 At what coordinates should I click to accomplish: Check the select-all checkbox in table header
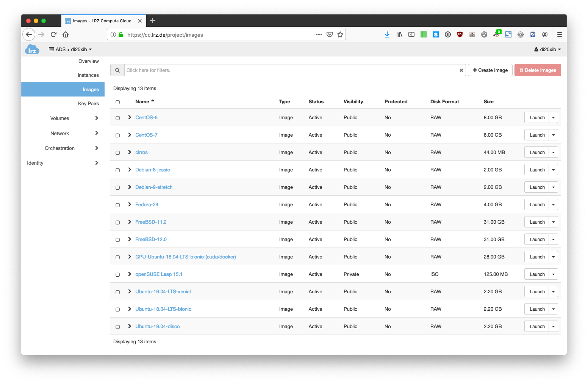[118, 102]
